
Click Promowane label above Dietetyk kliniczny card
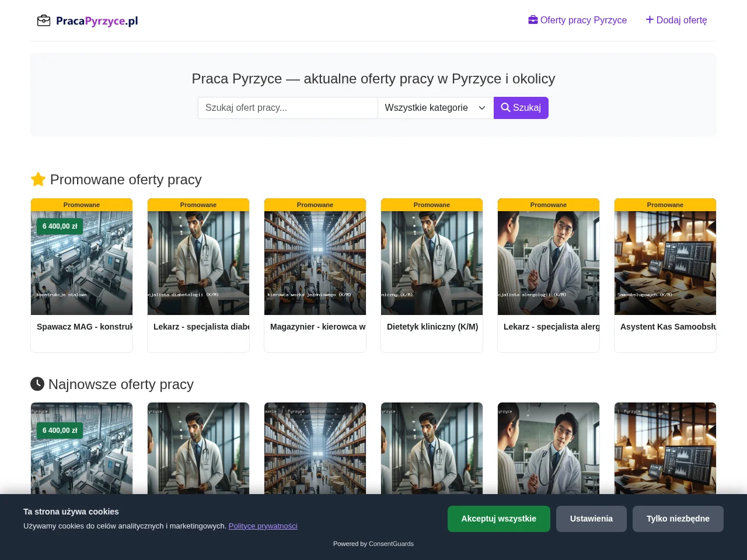(x=432, y=205)
